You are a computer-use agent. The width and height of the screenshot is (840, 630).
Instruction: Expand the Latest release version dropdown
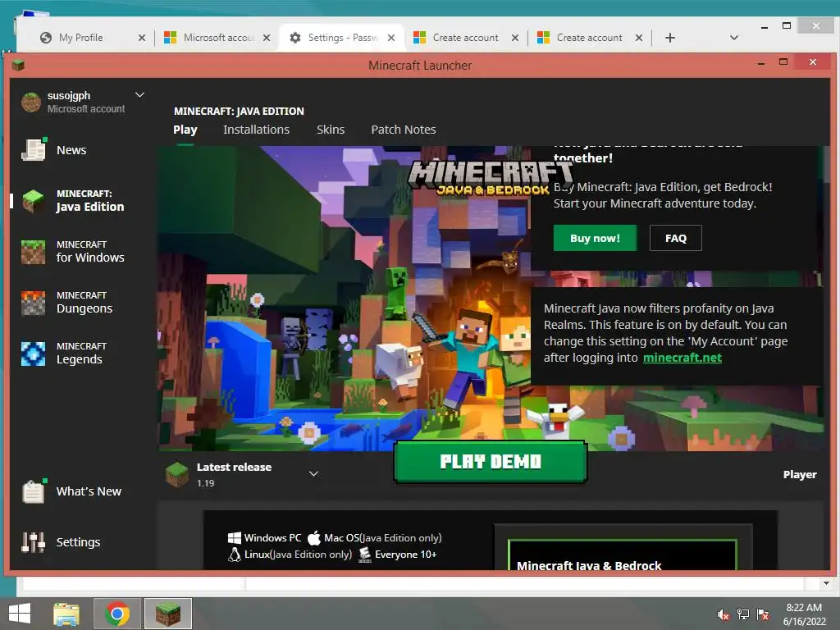click(314, 473)
